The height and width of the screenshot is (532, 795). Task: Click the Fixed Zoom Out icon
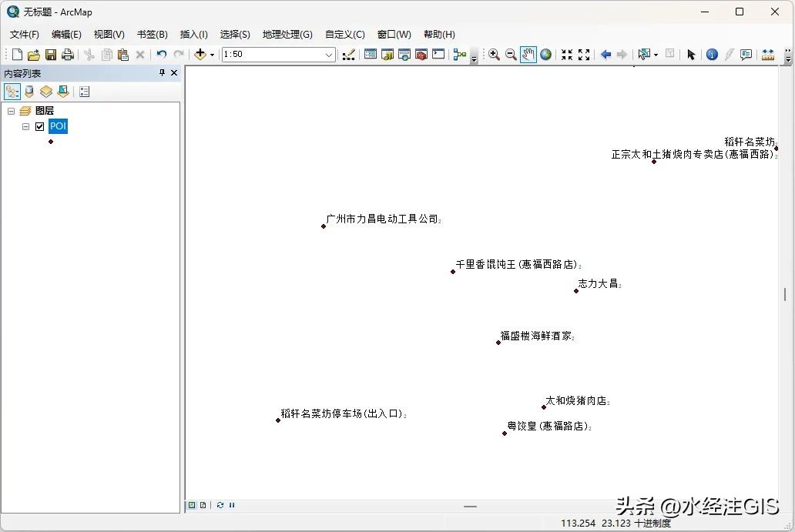click(x=583, y=55)
